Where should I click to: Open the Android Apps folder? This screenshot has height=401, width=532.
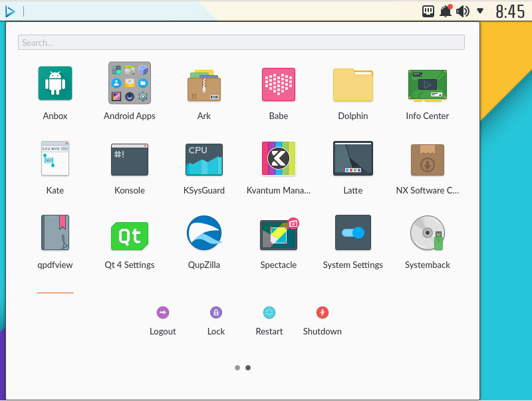pyautogui.click(x=130, y=84)
